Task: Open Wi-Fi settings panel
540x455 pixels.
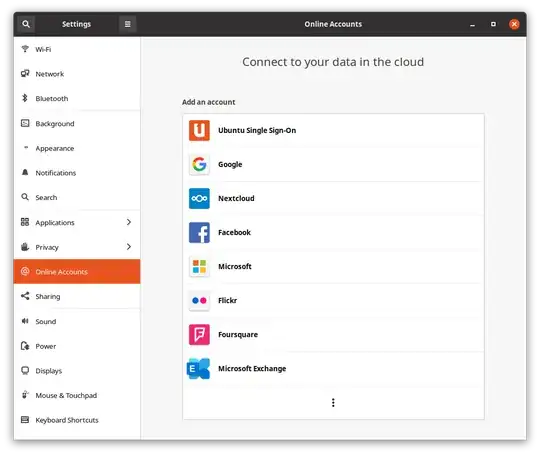Action: click(77, 49)
